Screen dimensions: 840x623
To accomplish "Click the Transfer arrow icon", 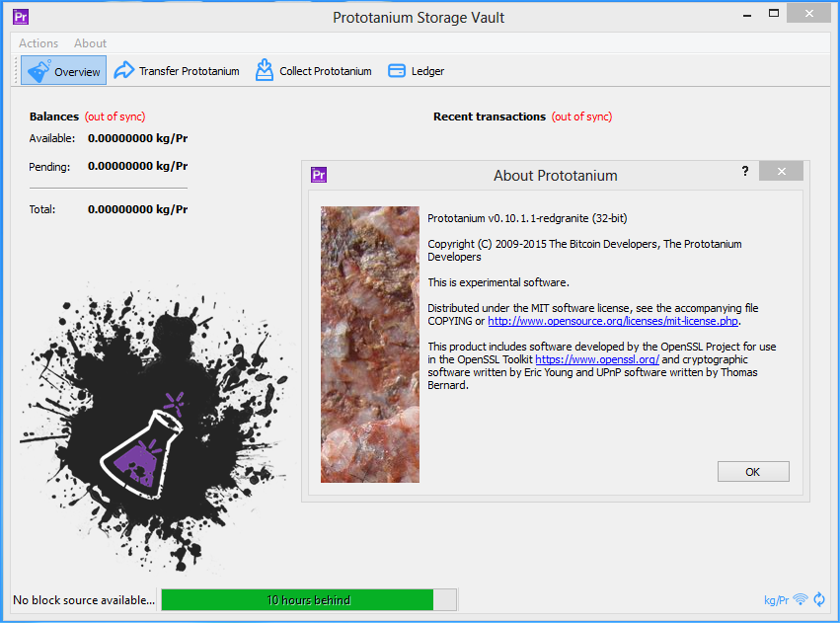I will (x=123, y=70).
